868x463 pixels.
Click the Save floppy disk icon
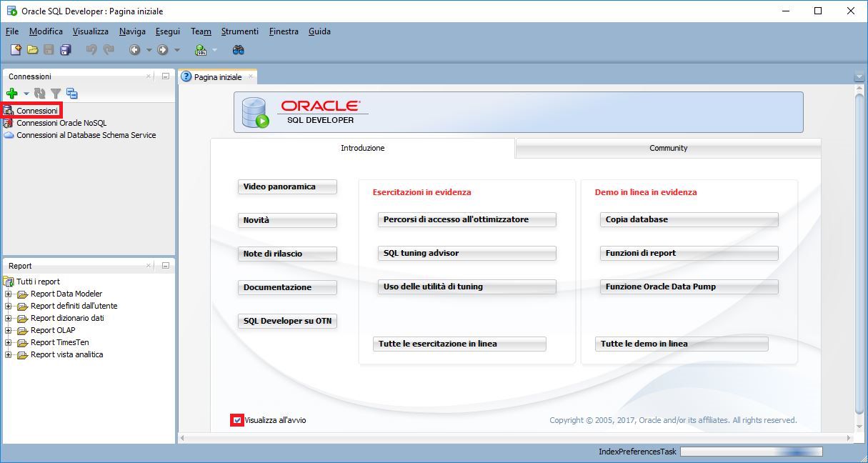(x=49, y=50)
